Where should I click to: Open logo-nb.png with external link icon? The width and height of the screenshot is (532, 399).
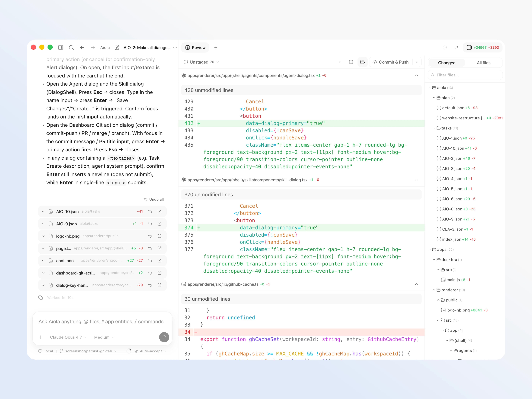[x=159, y=236]
